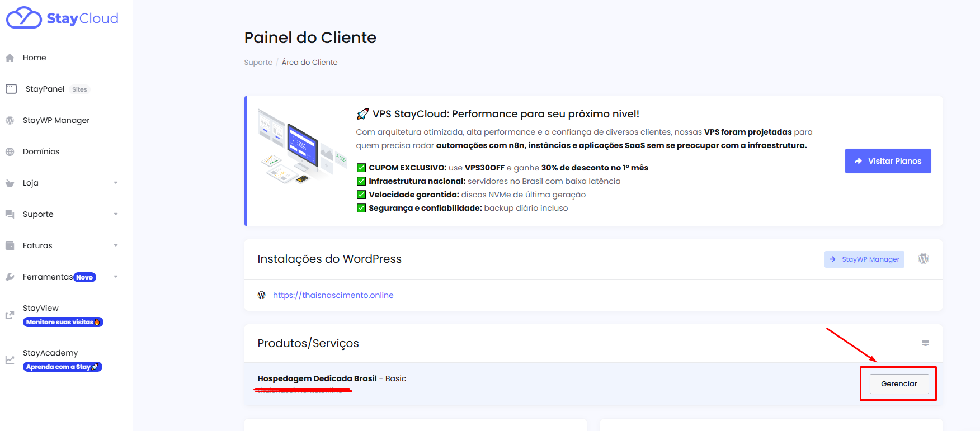The width and height of the screenshot is (980, 431).
Task: Click the WordPress icon beside StayWP Manager button
Action: coord(924,259)
